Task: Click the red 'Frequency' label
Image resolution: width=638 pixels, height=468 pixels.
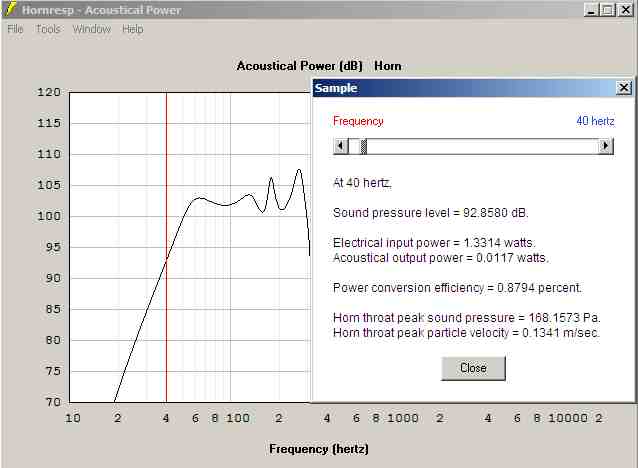Action: click(x=358, y=121)
